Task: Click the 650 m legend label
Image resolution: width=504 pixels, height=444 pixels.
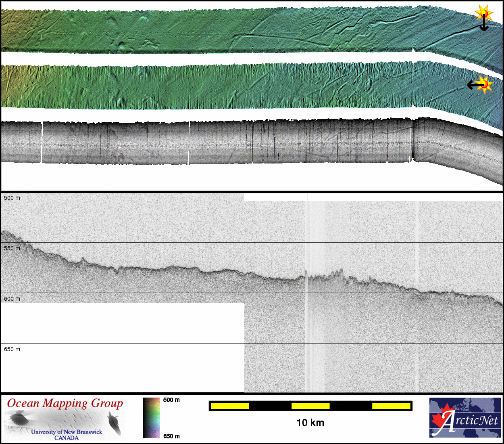Action: click(x=171, y=436)
